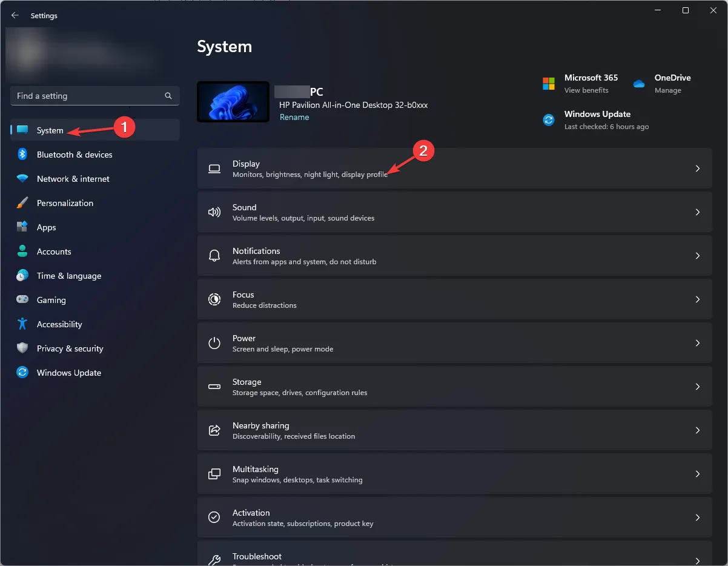Image resolution: width=728 pixels, height=566 pixels.
Task: Click in the Find a setting field
Action: coord(95,96)
